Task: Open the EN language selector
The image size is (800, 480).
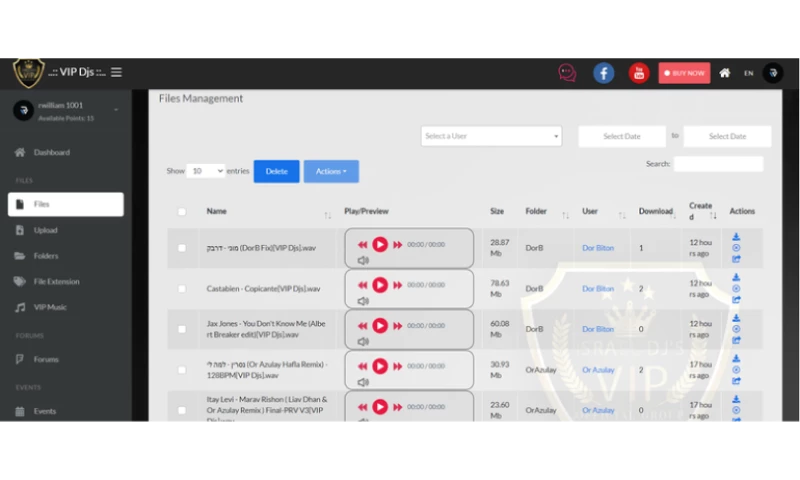Action: pyautogui.click(x=748, y=73)
